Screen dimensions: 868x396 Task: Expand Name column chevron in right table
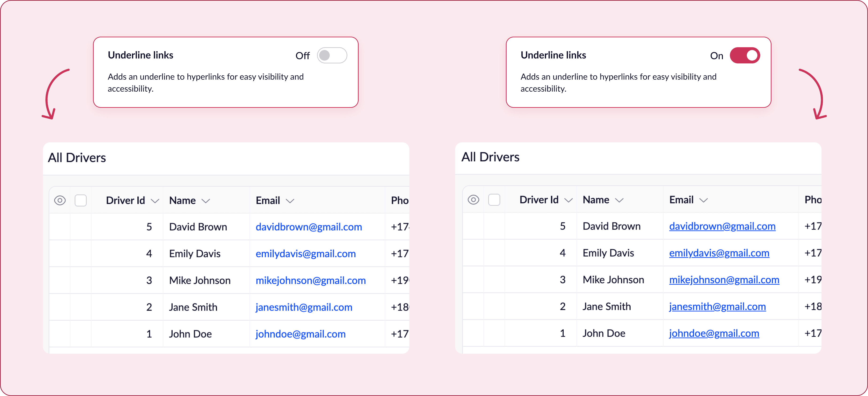(x=619, y=201)
